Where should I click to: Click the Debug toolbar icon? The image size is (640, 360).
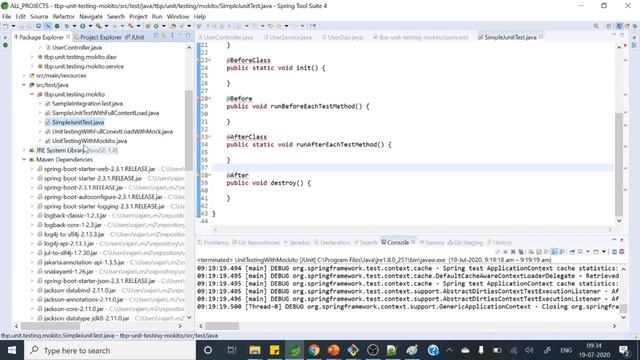coord(67,26)
